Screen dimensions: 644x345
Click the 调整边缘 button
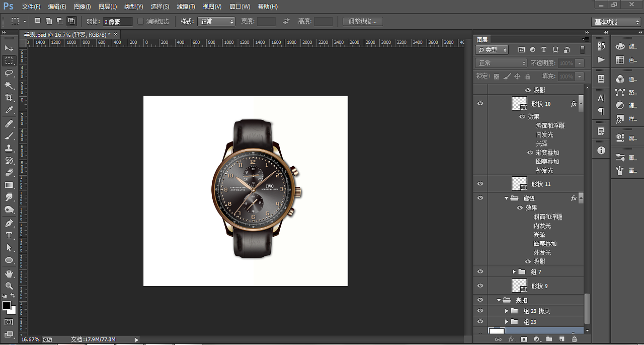click(x=362, y=21)
